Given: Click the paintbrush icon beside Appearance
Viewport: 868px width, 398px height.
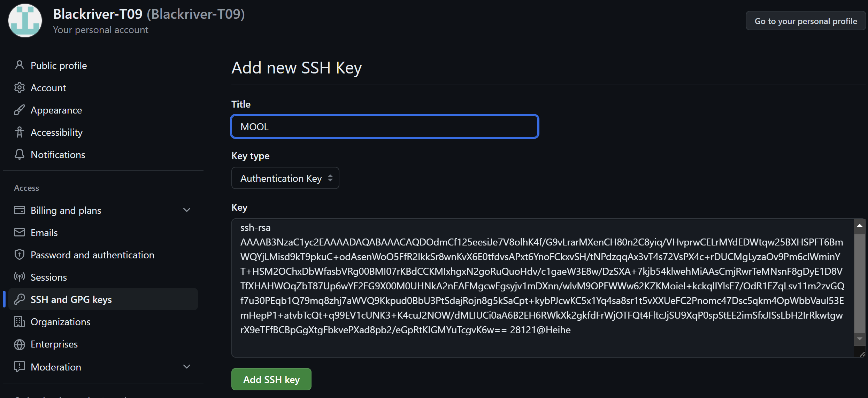Looking at the screenshot, I should [x=20, y=110].
